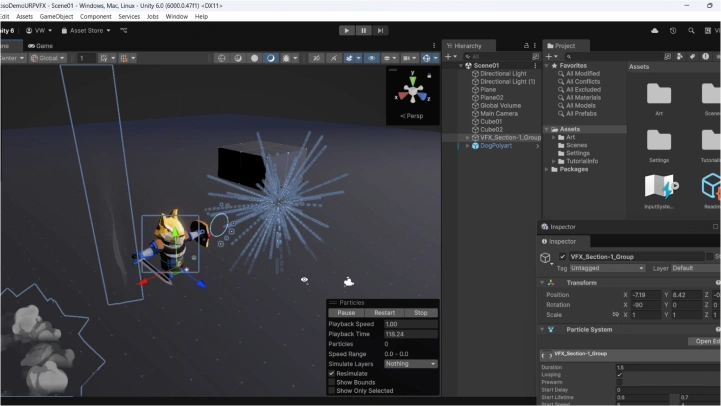The width and height of the screenshot is (721, 406).
Task: Toggle scene visibility eye icon in toolbar
Action: click(371, 58)
